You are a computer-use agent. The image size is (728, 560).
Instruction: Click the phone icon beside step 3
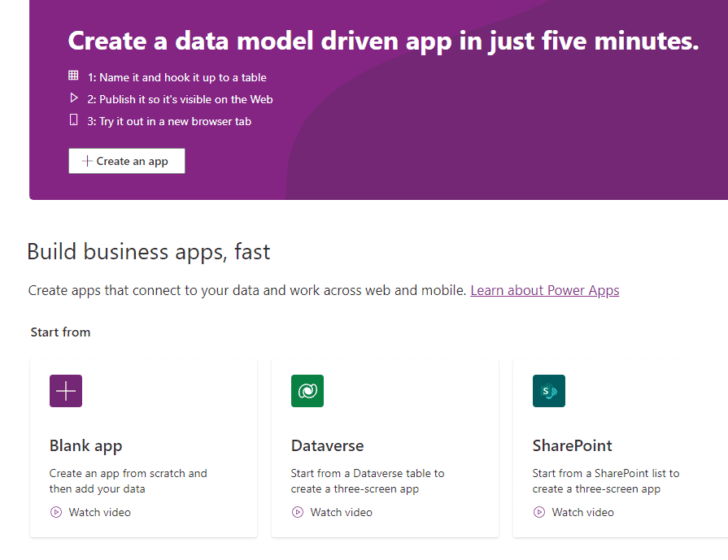(73, 119)
